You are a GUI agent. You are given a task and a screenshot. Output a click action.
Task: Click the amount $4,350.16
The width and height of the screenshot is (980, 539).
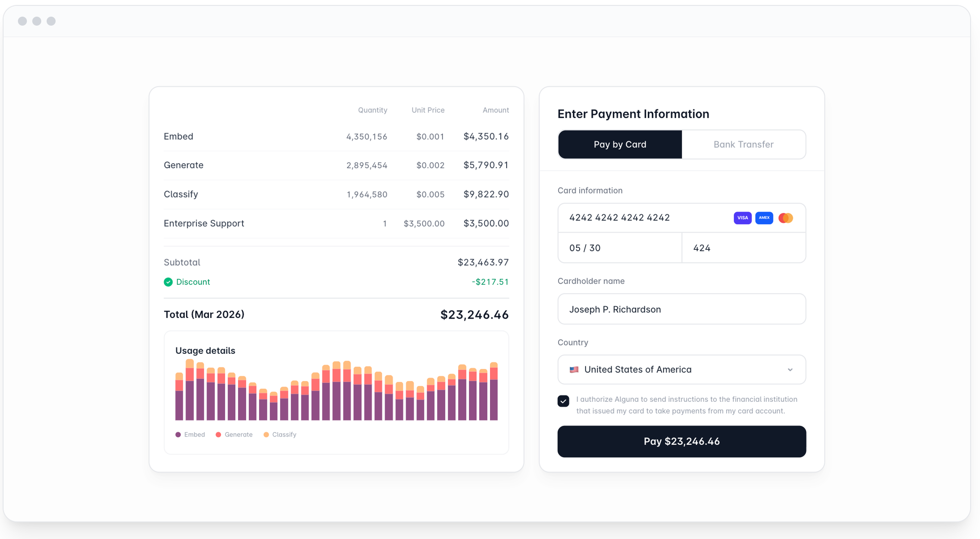pos(486,137)
